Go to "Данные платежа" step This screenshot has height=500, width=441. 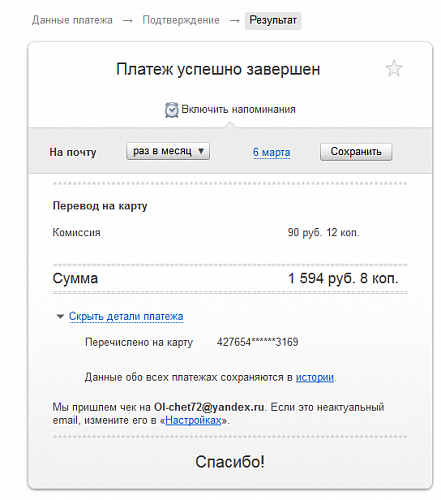coord(72,20)
